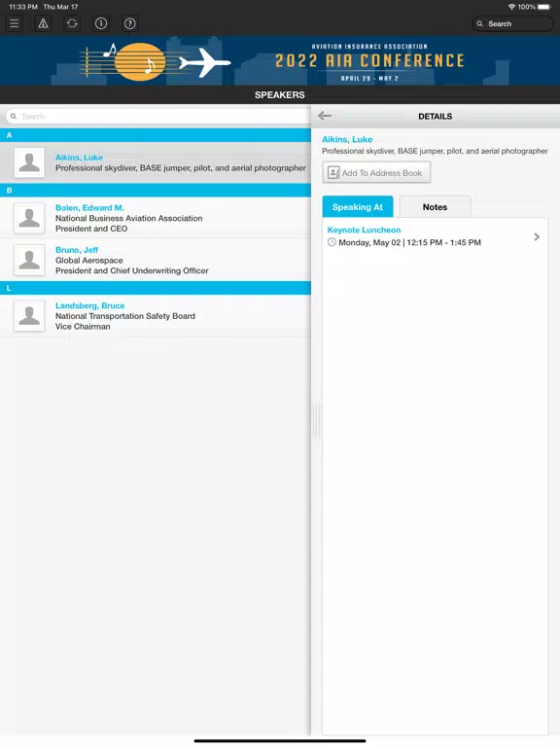Select speaker Landsberg, Bruce
Screen dimensions: 560x747
coord(156,315)
